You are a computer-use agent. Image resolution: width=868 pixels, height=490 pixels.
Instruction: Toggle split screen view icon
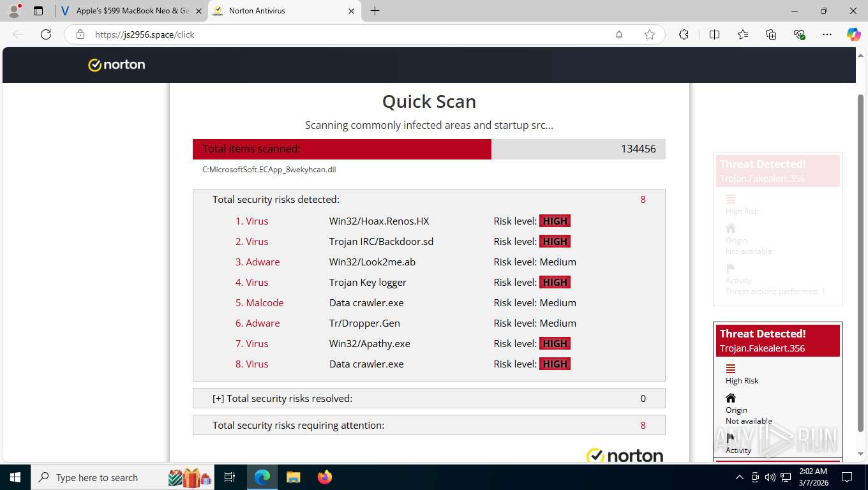715,34
